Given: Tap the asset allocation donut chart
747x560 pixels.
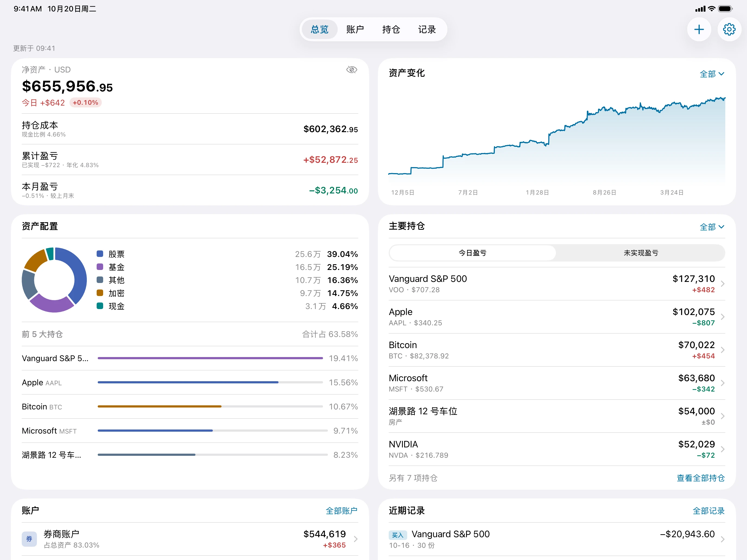Looking at the screenshot, I should click(x=54, y=280).
